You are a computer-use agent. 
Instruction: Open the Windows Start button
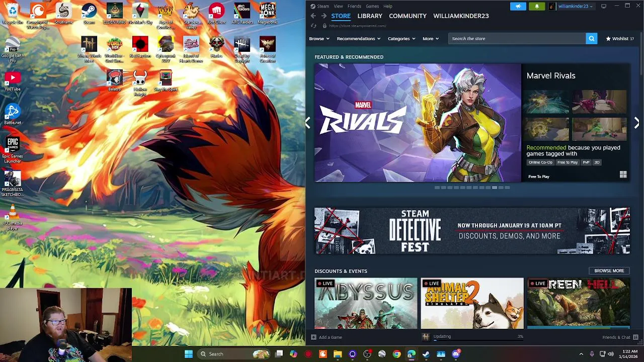point(189,354)
